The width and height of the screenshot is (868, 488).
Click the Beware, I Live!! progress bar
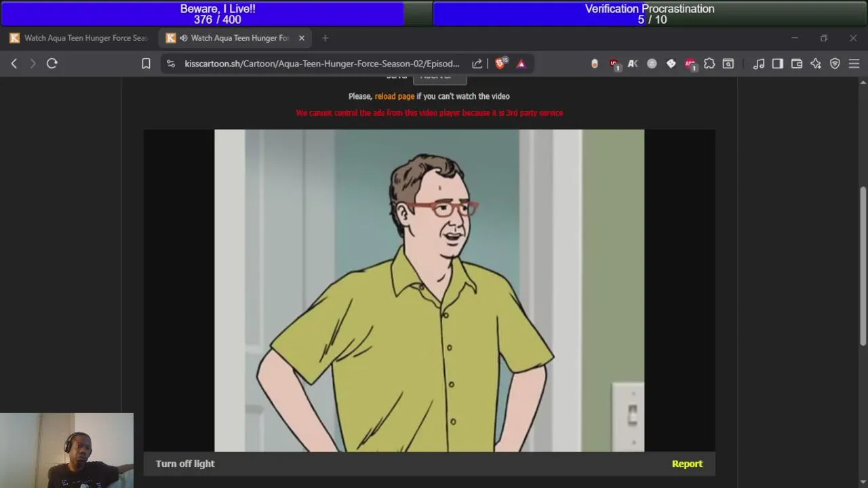pos(217,14)
